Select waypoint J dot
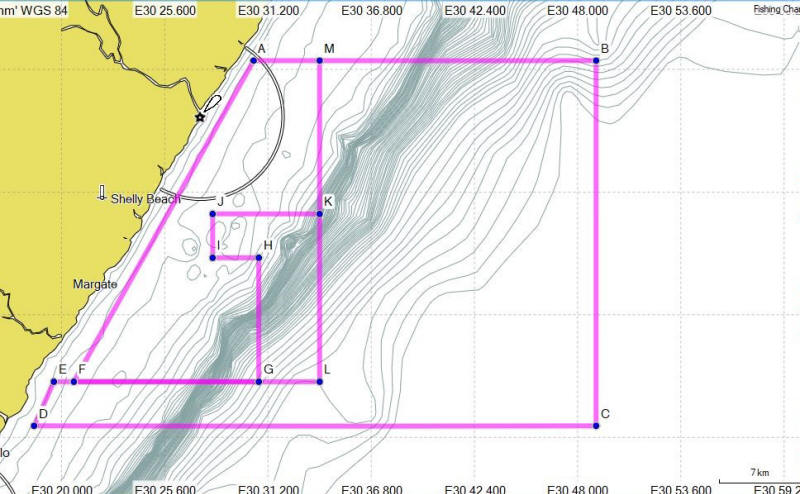800x494 pixels. coord(213,214)
